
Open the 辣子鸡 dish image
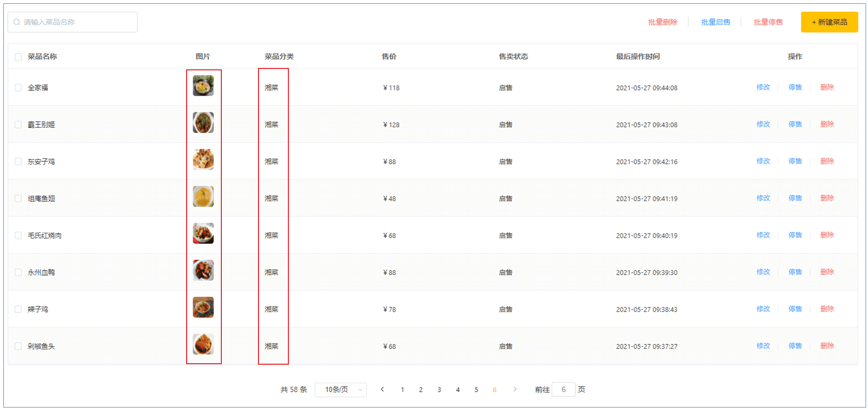[x=203, y=307]
